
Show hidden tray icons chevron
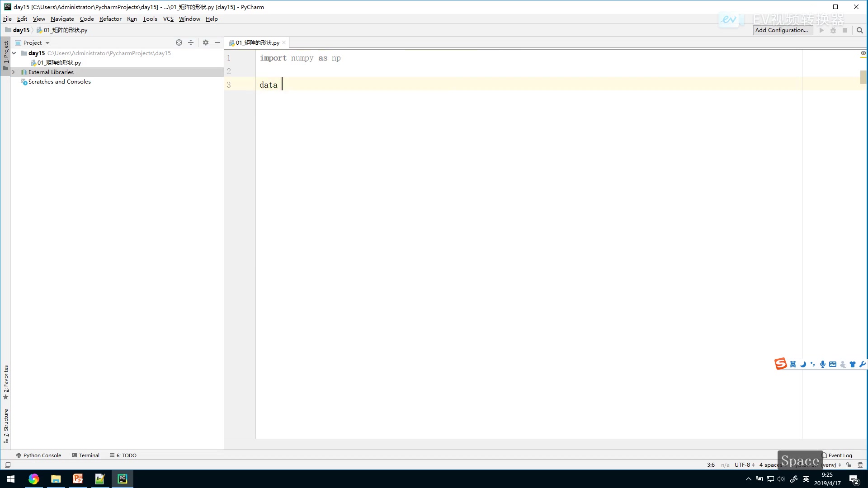749,479
